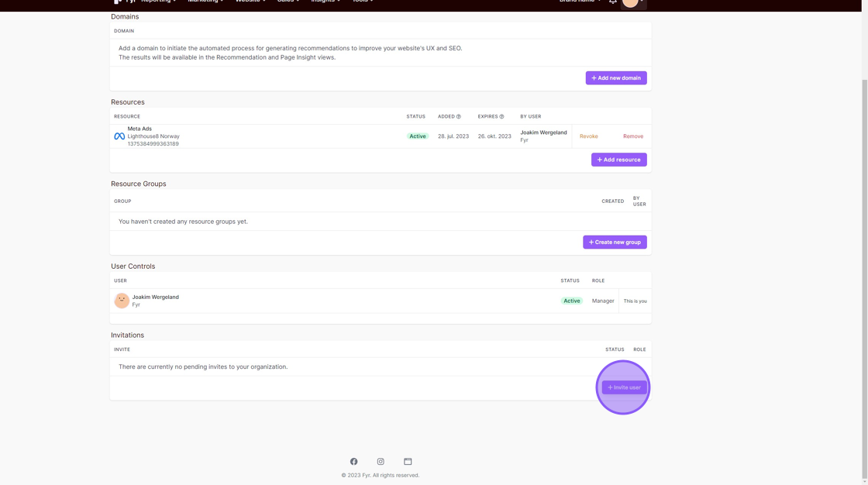Select the Meta Ads resource name
868x485 pixels.
[139, 129]
